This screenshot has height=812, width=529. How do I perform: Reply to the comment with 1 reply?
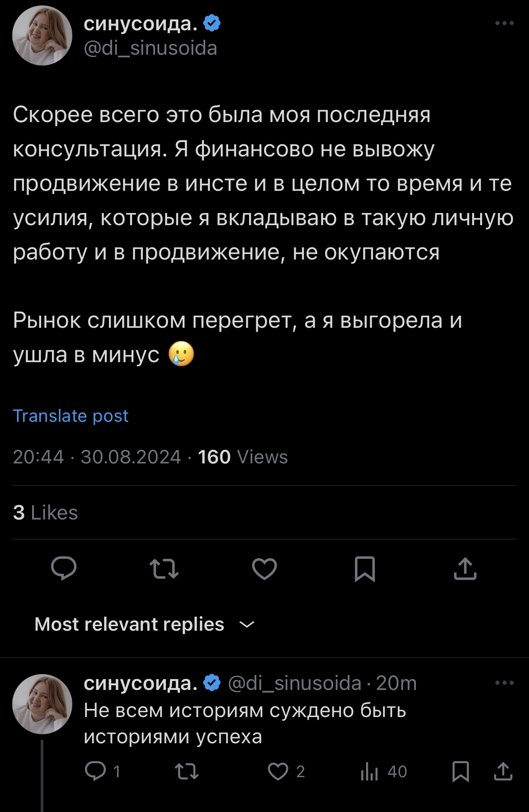click(95, 771)
